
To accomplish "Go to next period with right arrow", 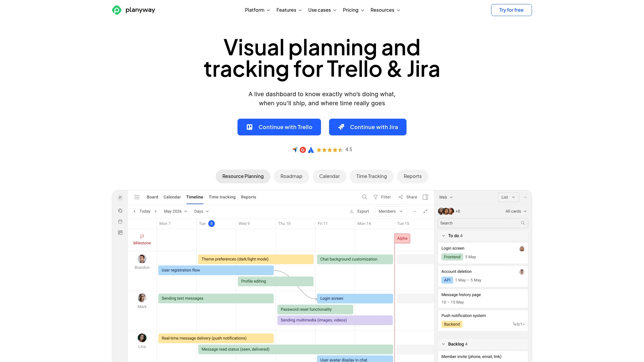I will click(156, 212).
